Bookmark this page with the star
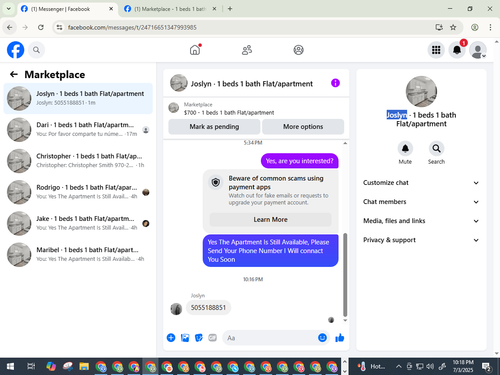This screenshot has width=500, height=375. (x=453, y=27)
